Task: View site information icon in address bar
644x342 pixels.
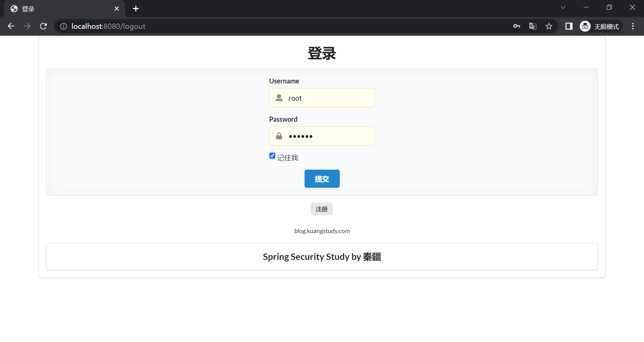Action: [63, 26]
